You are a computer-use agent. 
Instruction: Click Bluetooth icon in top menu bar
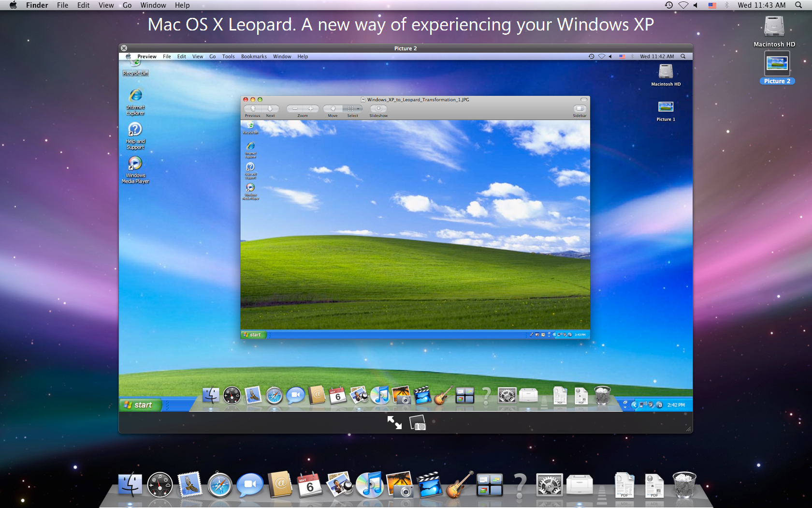[x=726, y=5]
